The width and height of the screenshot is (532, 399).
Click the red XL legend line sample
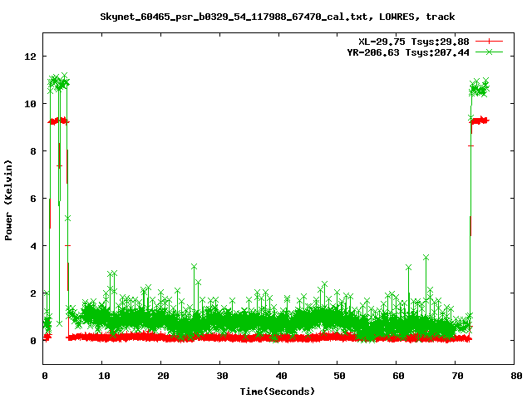click(x=489, y=42)
